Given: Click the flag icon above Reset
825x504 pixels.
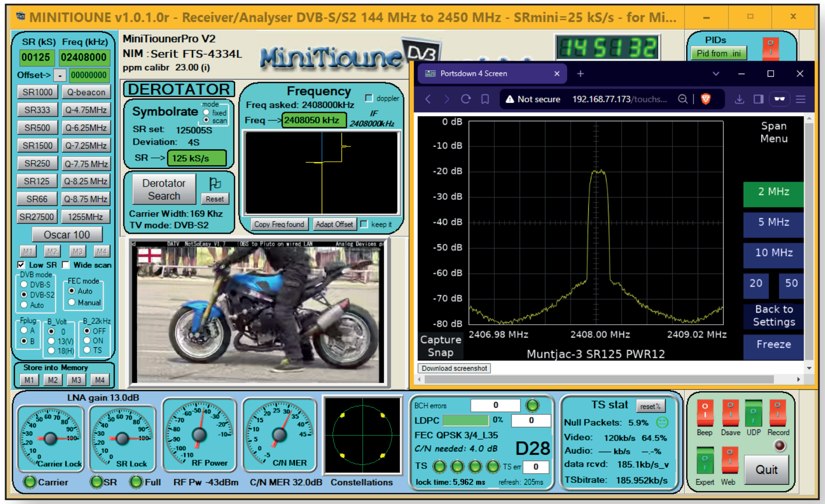Looking at the screenshot, I should point(215,184).
